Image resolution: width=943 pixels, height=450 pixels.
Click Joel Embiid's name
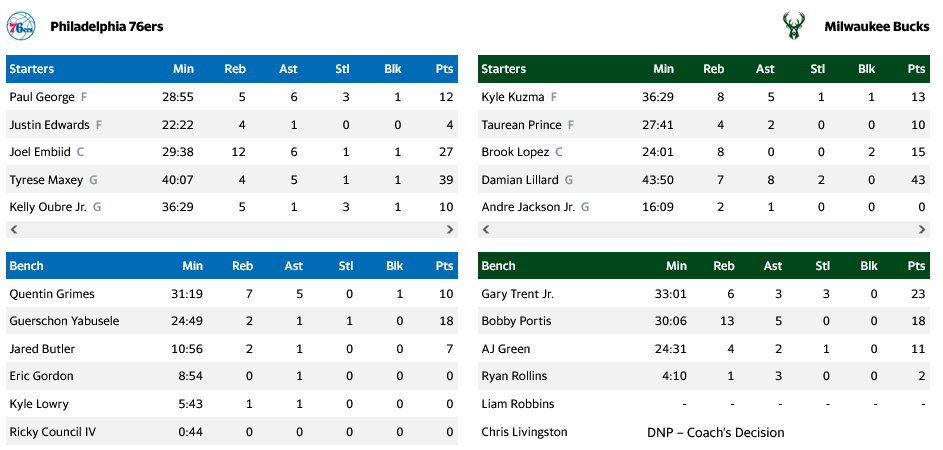point(40,152)
